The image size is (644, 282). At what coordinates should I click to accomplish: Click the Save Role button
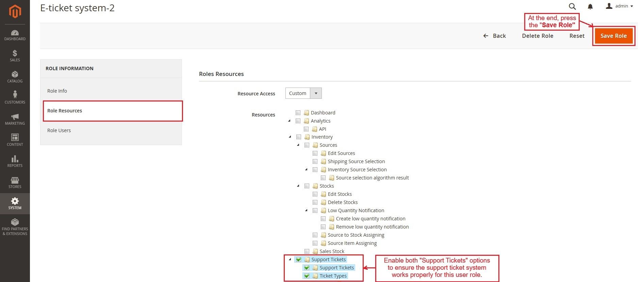coord(613,36)
